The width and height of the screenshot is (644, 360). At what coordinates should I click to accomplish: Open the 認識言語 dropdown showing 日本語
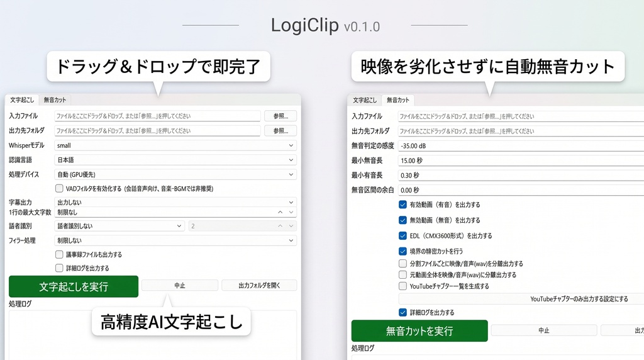(x=175, y=160)
